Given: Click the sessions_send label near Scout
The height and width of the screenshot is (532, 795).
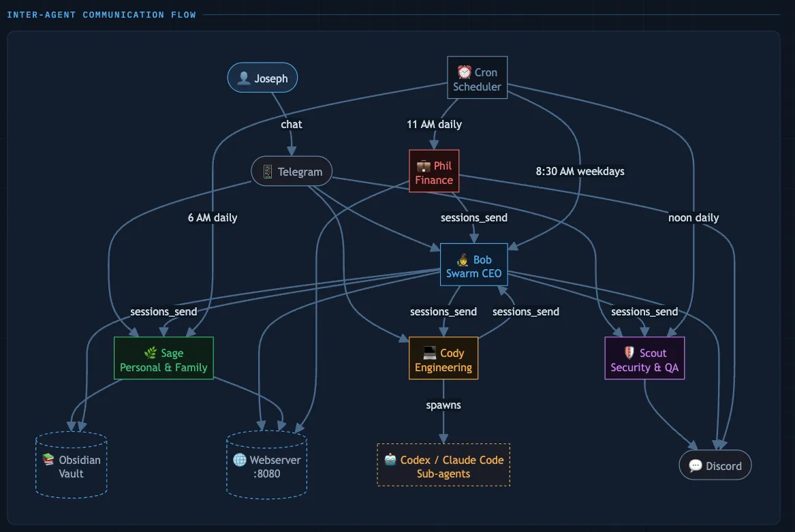Looking at the screenshot, I should 644,311.
